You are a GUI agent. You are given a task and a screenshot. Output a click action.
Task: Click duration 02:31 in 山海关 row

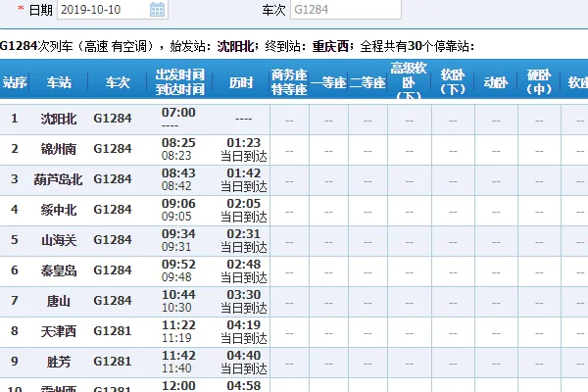(x=244, y=233)
